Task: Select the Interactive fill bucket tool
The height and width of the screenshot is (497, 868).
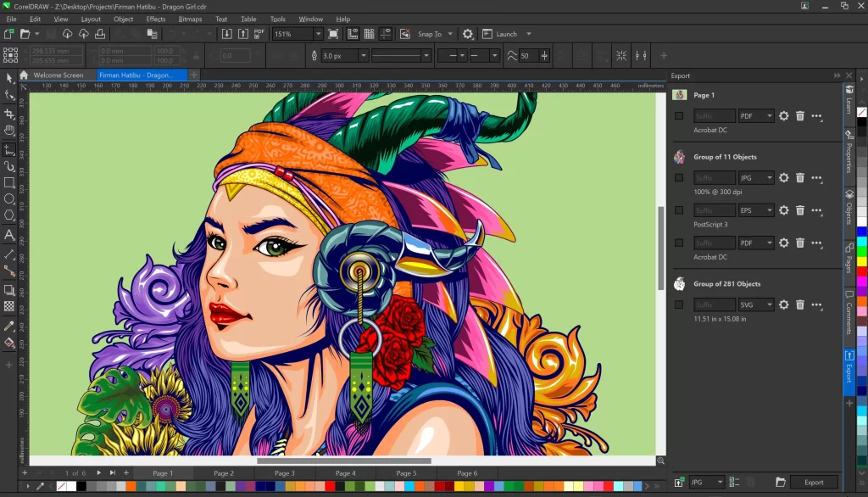Action: (x=8, y=343)
